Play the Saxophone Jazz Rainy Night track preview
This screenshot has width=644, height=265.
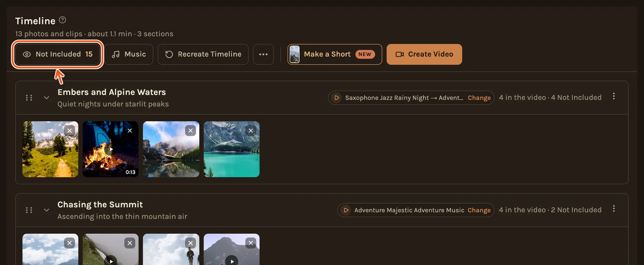pos(337,98)
